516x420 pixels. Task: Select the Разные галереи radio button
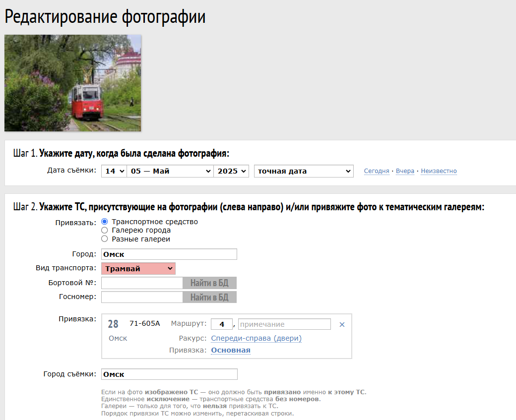coord(104,239)
